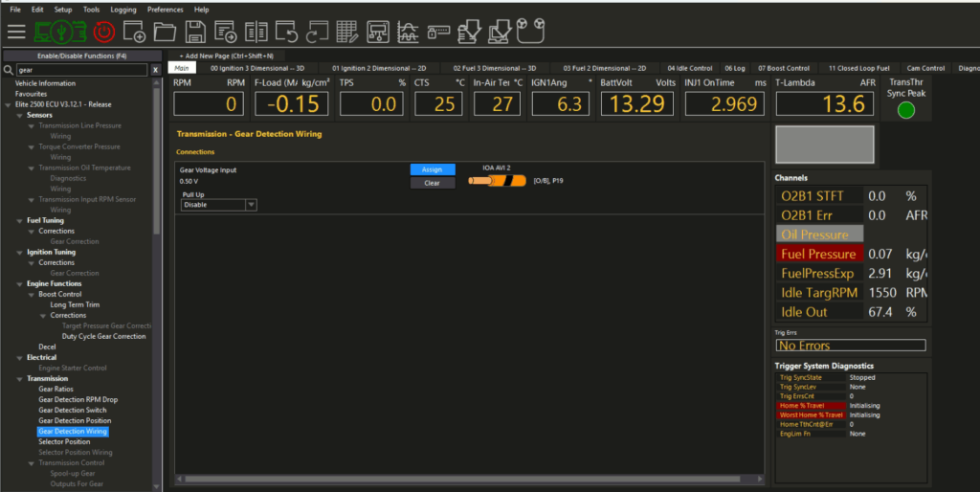Switch to 11 Closed Loop Fuel tab
The height and width of the screenshot is (492, 980).
coord(858,68)
